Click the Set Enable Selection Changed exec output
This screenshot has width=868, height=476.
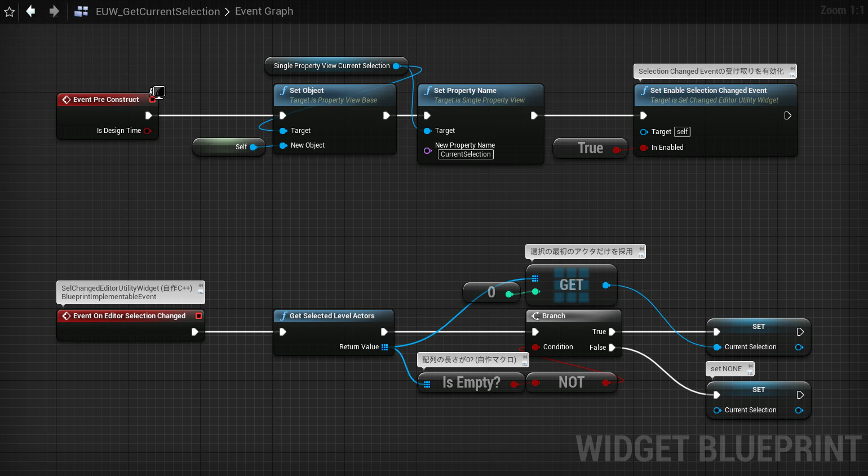pyautogui.click(x=788, y=115)
